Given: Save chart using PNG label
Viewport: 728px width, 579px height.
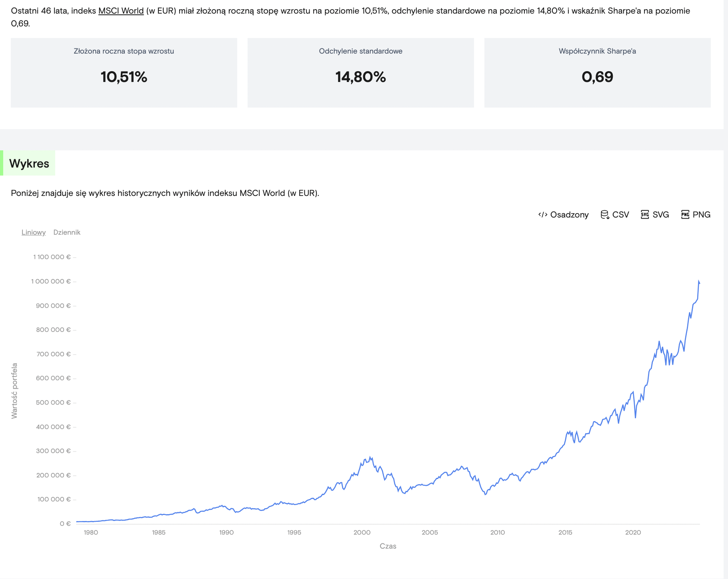Looking at the screenshot, I should 701,215.
